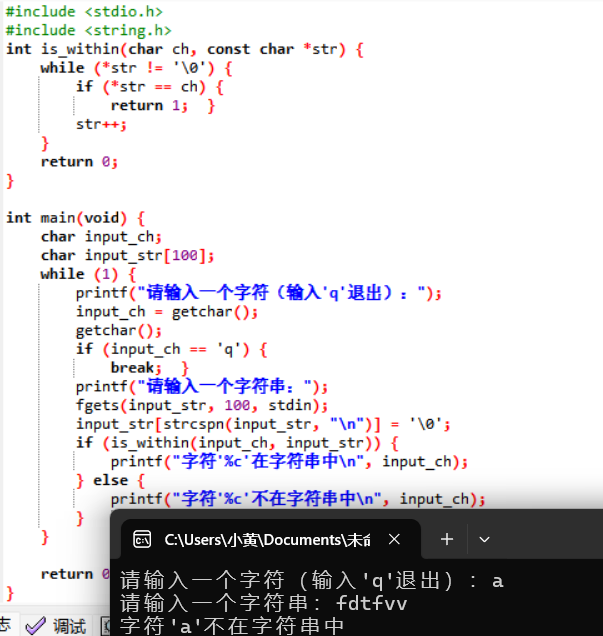
Task: Click the 'int main(void) {' line
Action: pos(75,218)
